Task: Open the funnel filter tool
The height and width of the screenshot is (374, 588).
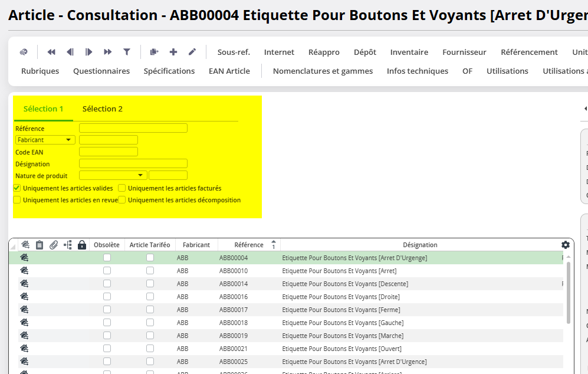Action: [127, 52]
